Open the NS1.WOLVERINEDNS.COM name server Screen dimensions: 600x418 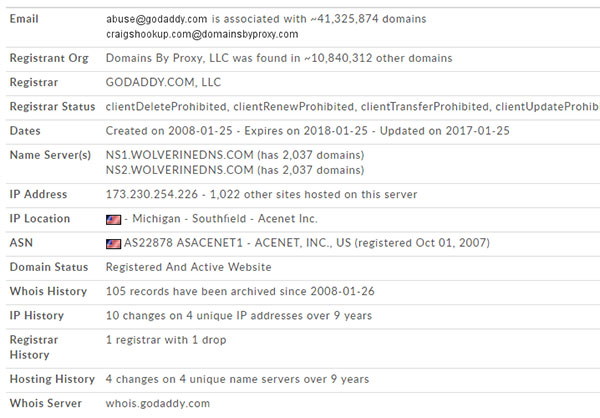click(x=174, y=155)
